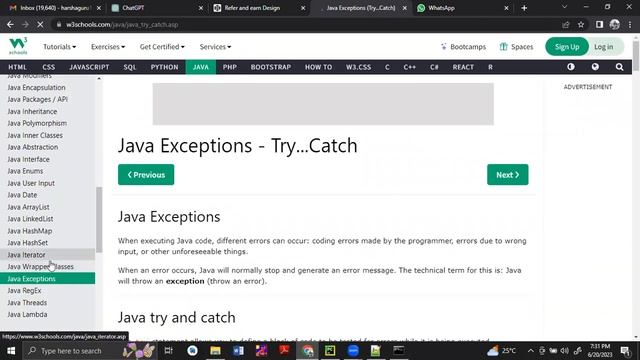Expand the Get Certified dropdown
Viewport: 640px width, 360px height.
(162, 47)
